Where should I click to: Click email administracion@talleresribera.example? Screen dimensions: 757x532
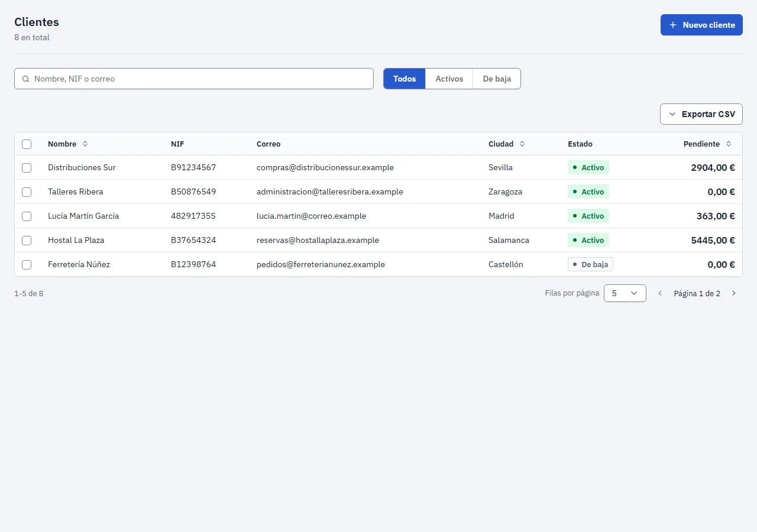click(x=330, y=192)
